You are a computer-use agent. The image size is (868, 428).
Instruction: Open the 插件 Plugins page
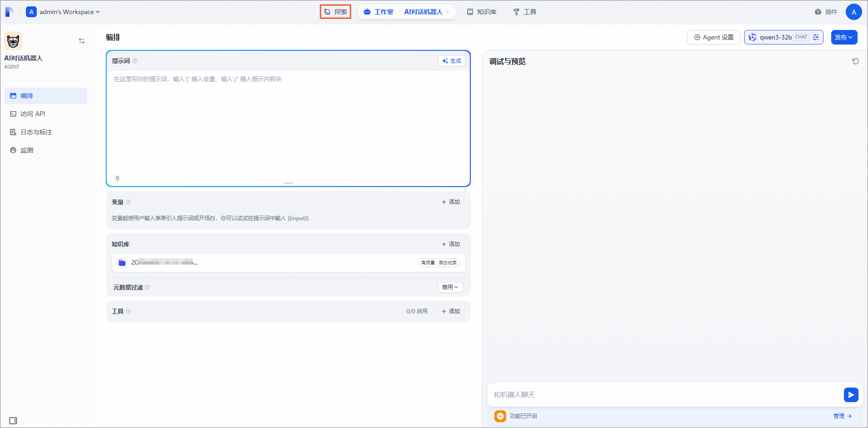pos(826,12)
